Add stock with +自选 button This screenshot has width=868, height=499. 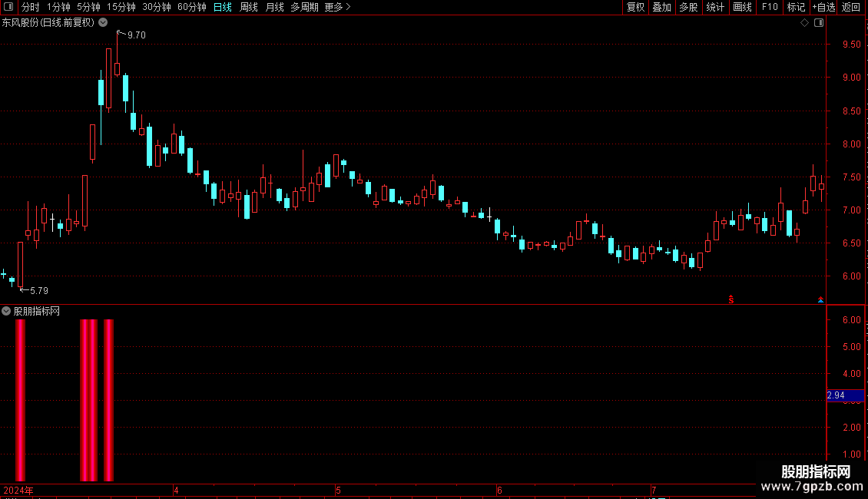tap(823, 7)
